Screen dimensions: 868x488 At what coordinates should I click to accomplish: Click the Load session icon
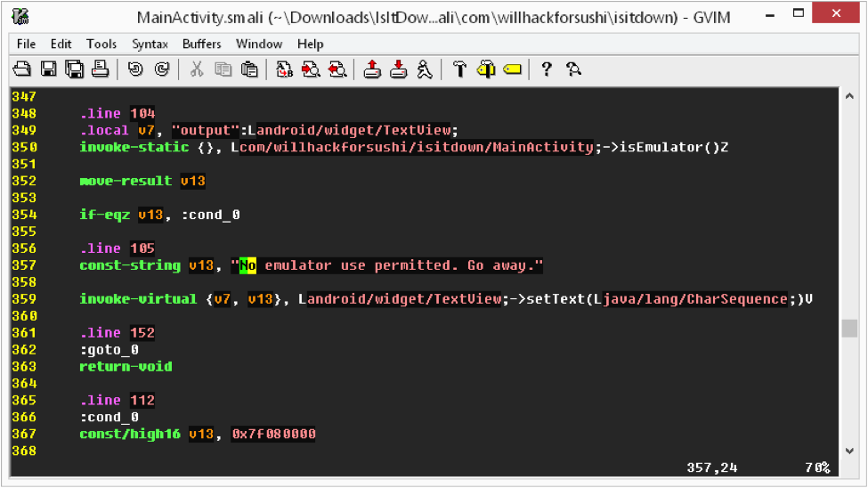pos(372,69)
